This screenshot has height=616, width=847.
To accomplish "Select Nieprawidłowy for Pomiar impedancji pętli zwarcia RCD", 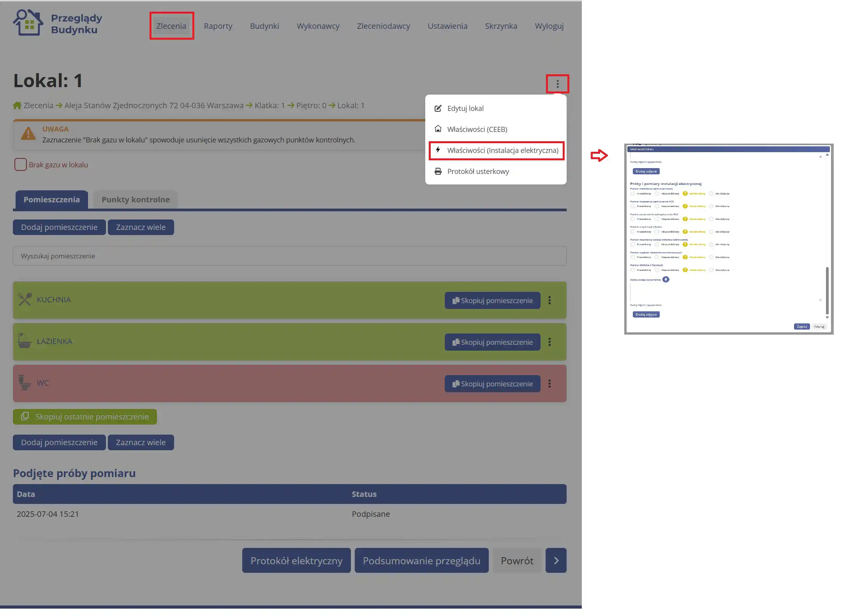I will click(657, 206).
